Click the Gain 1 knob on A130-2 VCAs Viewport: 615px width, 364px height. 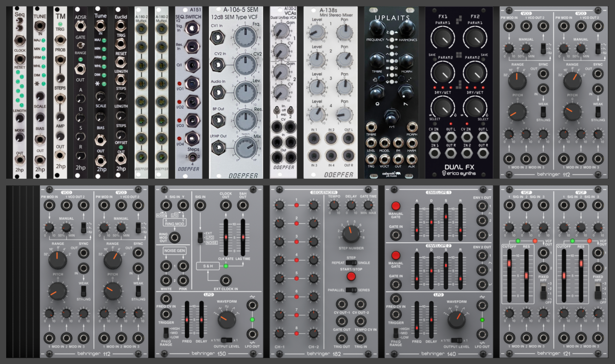coord(280,32)
